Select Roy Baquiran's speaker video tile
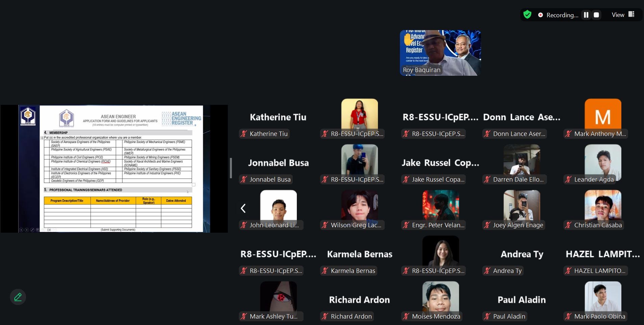Viewport: 644px width, 325px height. pyautogui.click(x=440, y=53)
